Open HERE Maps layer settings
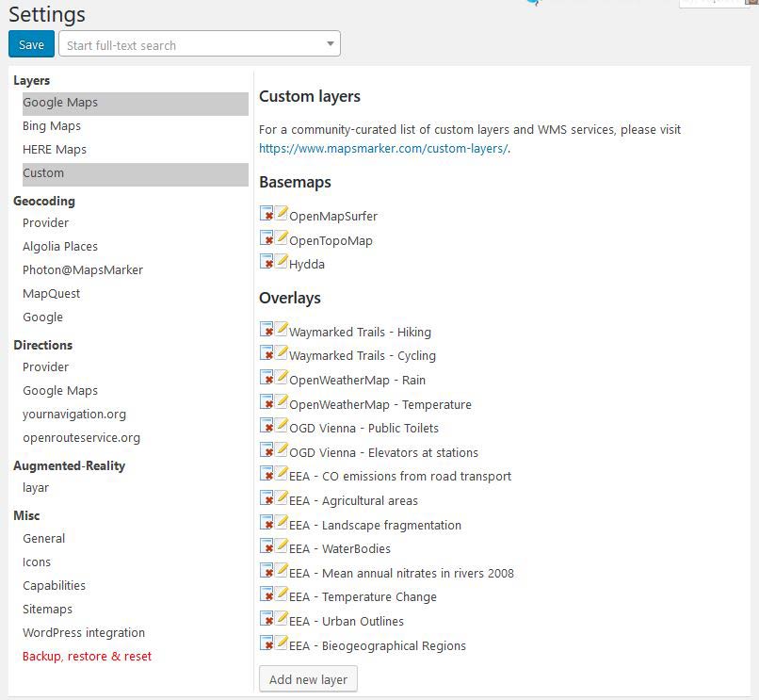Viewport: 759px width, 700px height. (x=55, y=149)
